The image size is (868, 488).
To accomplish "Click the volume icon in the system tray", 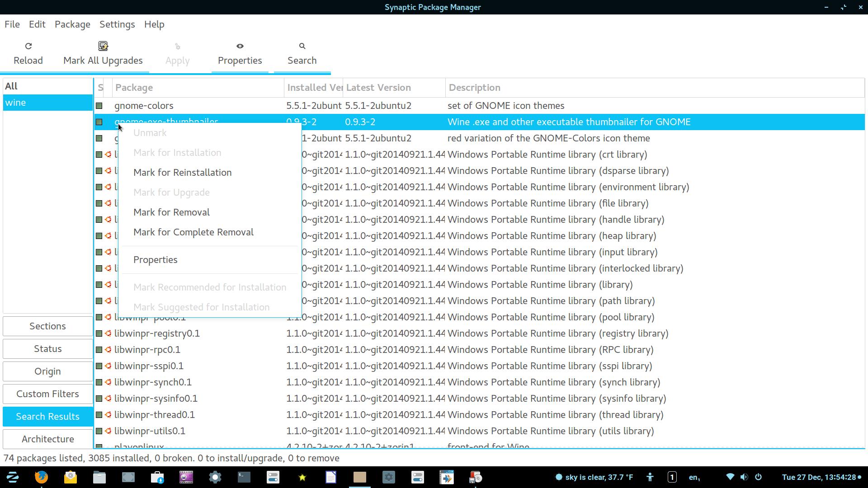I will (x=744, y=477).
